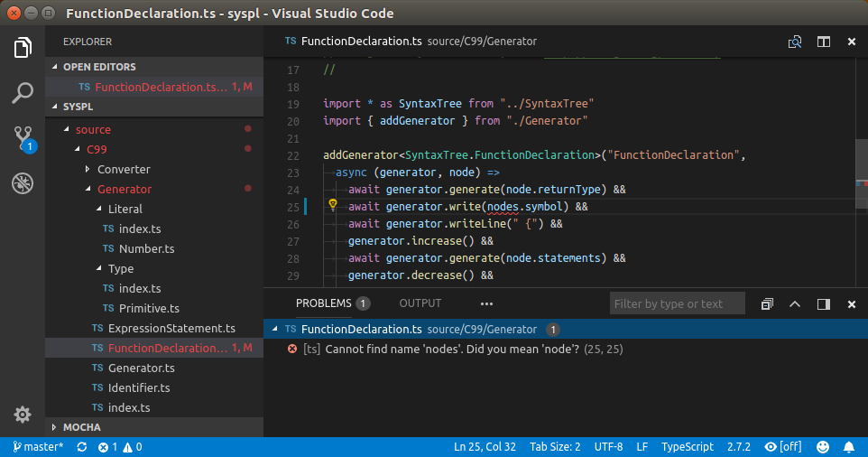Split the editor to the side
868x457 pixels.
coord(823,42)
